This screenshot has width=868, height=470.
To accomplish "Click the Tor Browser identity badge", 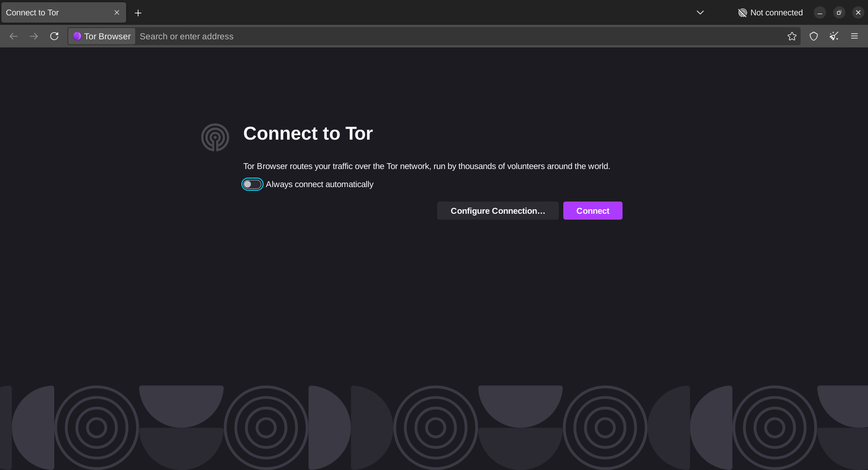I will [102, 36].
